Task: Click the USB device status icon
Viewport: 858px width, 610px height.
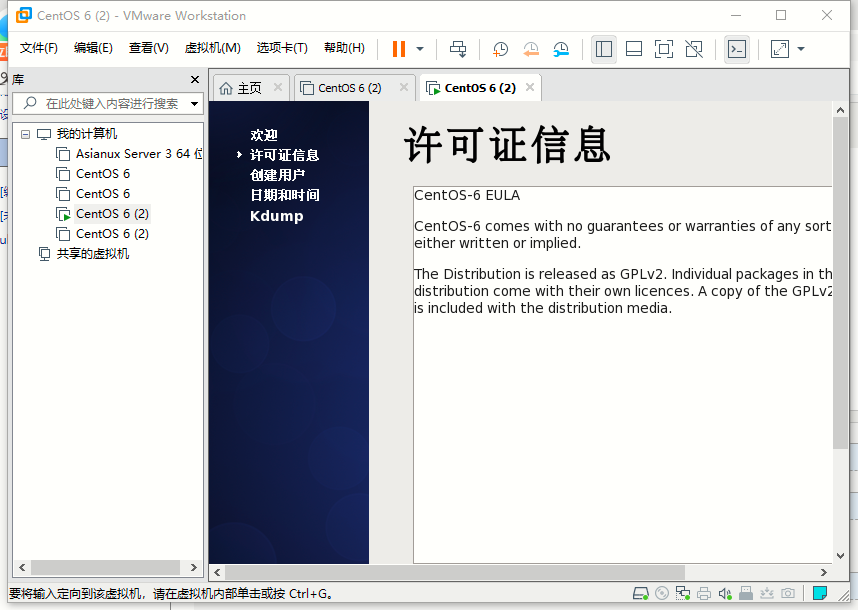Action: tap(746, 594)
